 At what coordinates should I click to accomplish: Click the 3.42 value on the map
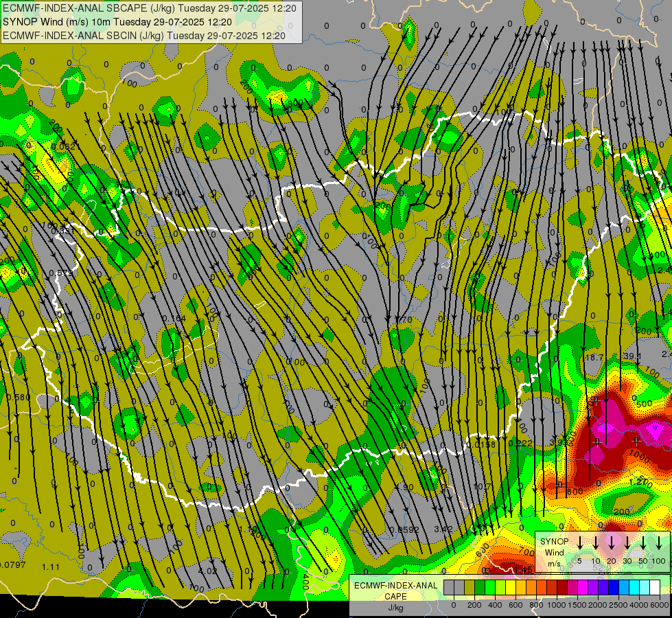[443, 529]
